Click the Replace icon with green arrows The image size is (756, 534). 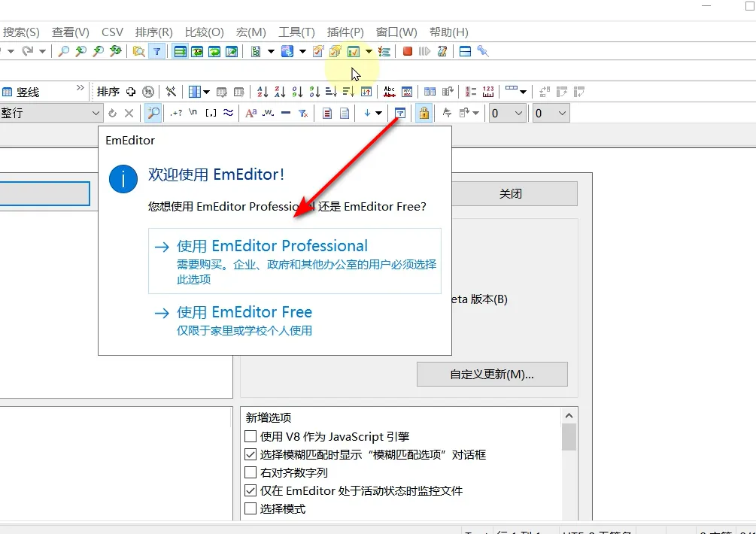tap(115, 51)
